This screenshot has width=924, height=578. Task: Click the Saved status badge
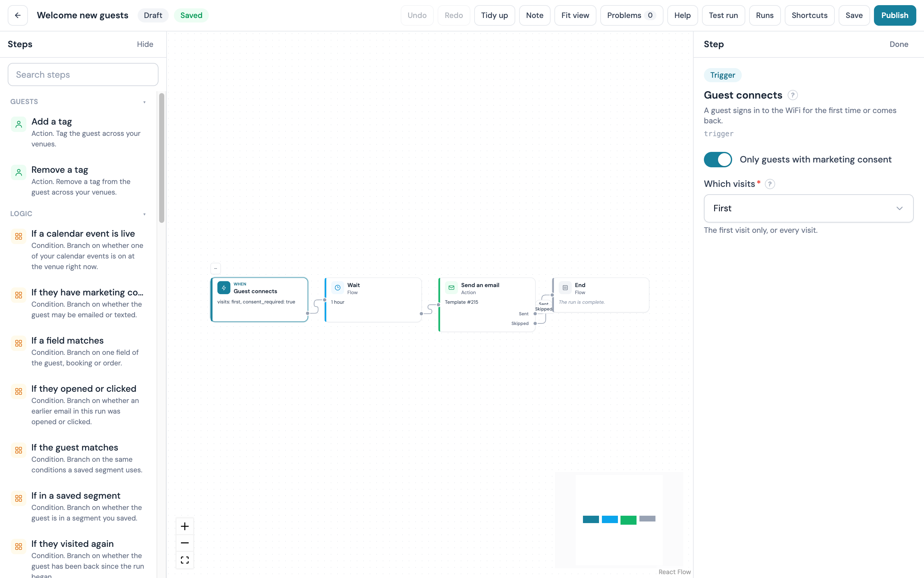click(191, 15)
